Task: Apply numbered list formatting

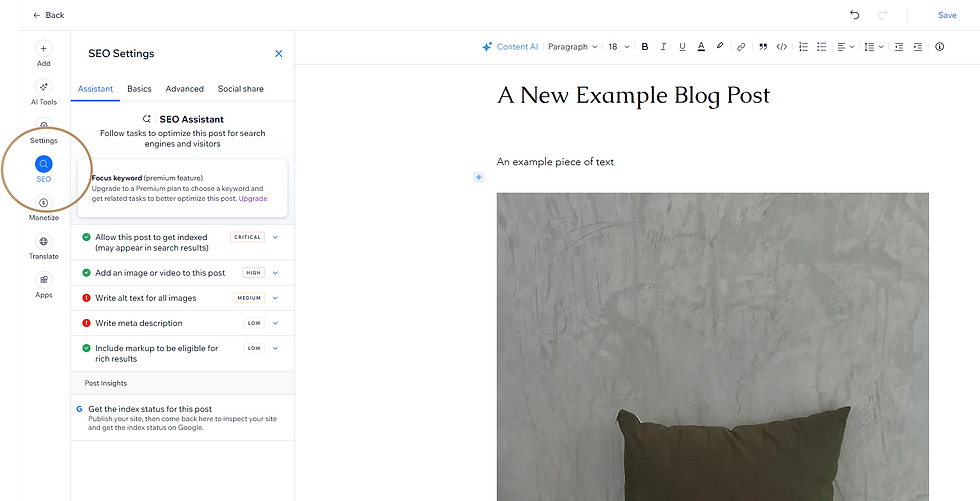Action: (x=804, y=47)
